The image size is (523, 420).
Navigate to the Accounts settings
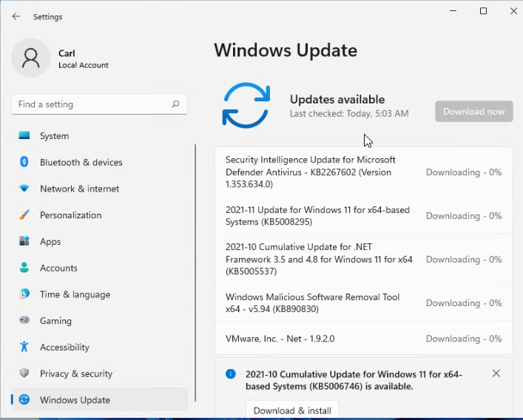tap(99, 268)
